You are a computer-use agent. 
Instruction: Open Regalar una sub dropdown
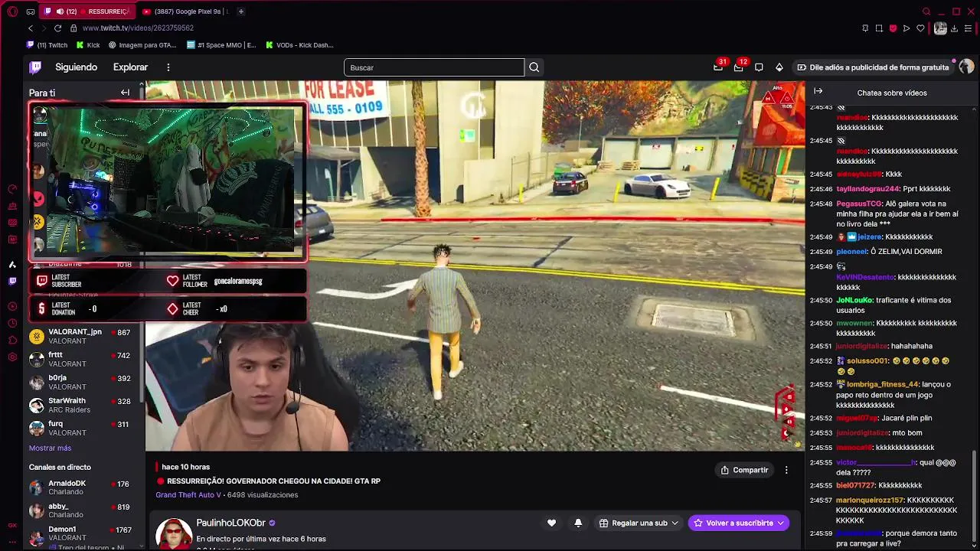(639, 523)
